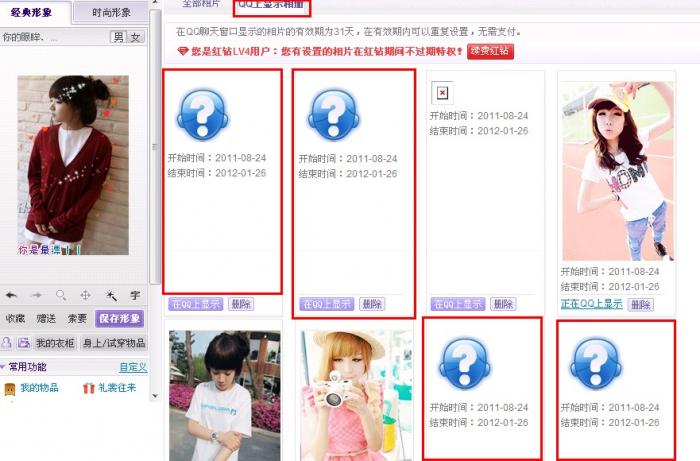Select the magnifier zoom tool
This screenshot has height=461, width=700.
coord(61,295)
